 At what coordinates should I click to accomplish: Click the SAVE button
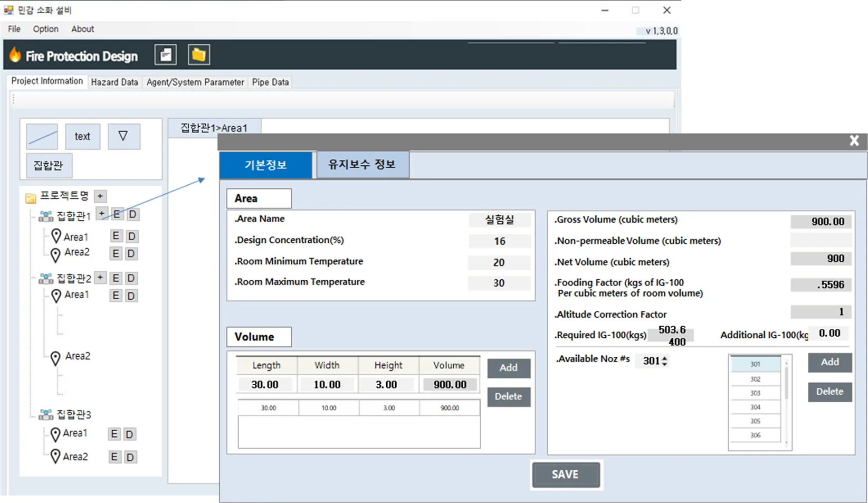566,474
